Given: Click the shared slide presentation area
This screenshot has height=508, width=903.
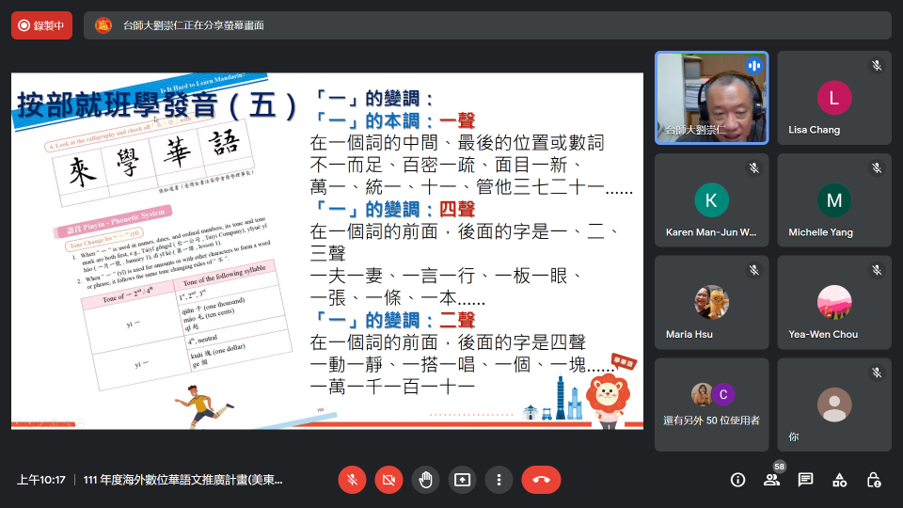Looking at the screenshot, I should pyautogui.click(x=327, y=251).
